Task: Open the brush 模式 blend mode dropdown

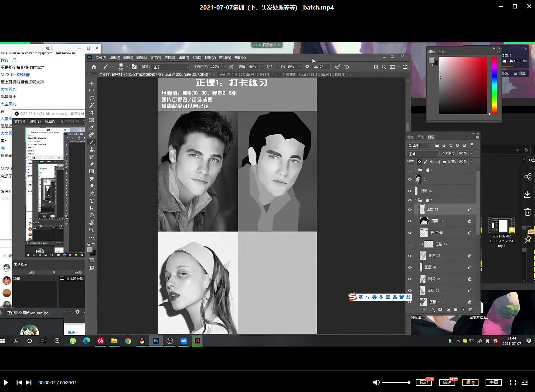Action: tap(171, 67)
